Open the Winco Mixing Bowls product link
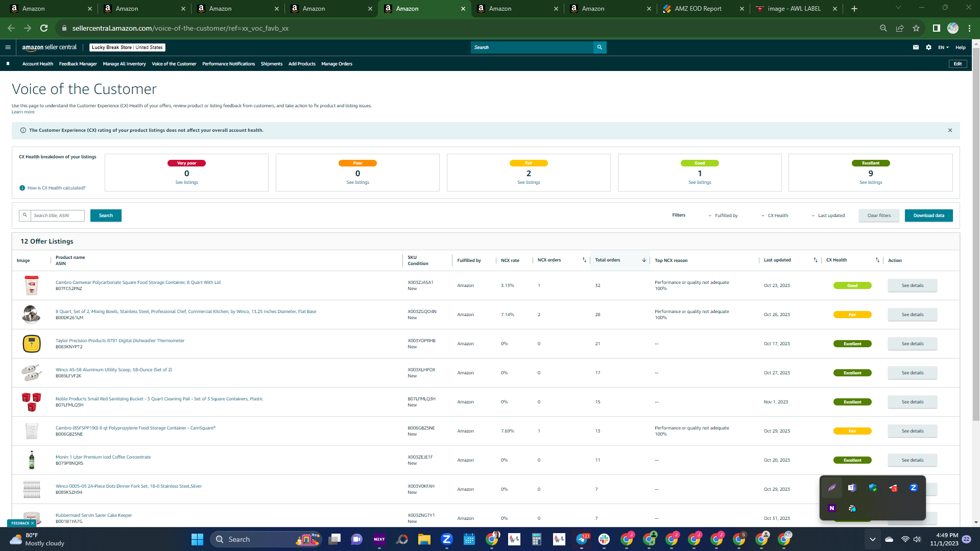980x551 pixels. coord(186,312)
